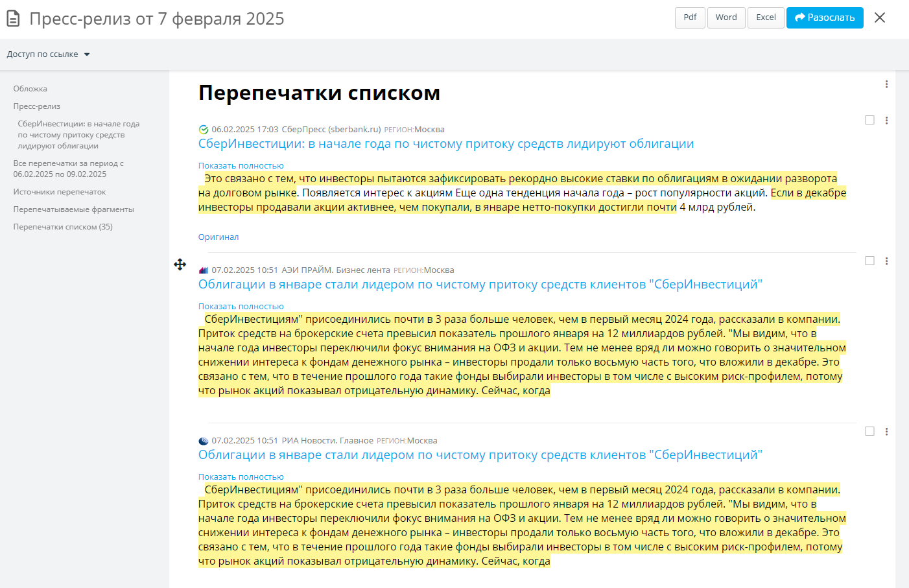Click the Пресс-релиз от 7 февраля 2025 title

tap(157, 19)
